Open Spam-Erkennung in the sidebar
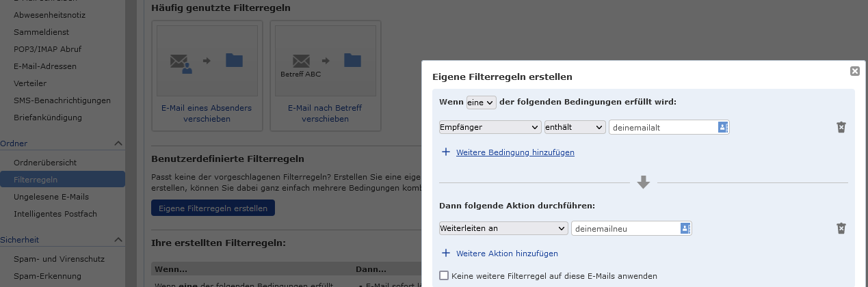868x287 pixels. coord(47,276)
